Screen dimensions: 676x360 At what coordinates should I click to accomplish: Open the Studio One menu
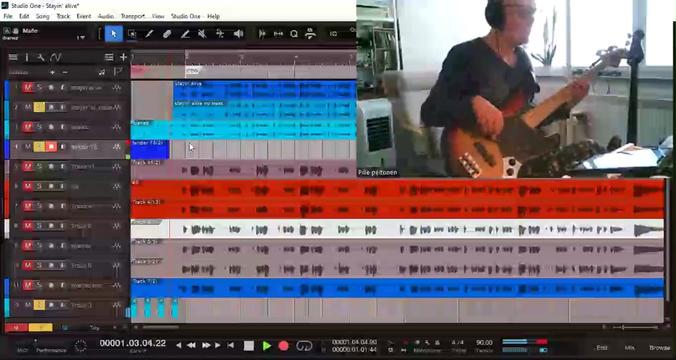[x=186, y=16]
